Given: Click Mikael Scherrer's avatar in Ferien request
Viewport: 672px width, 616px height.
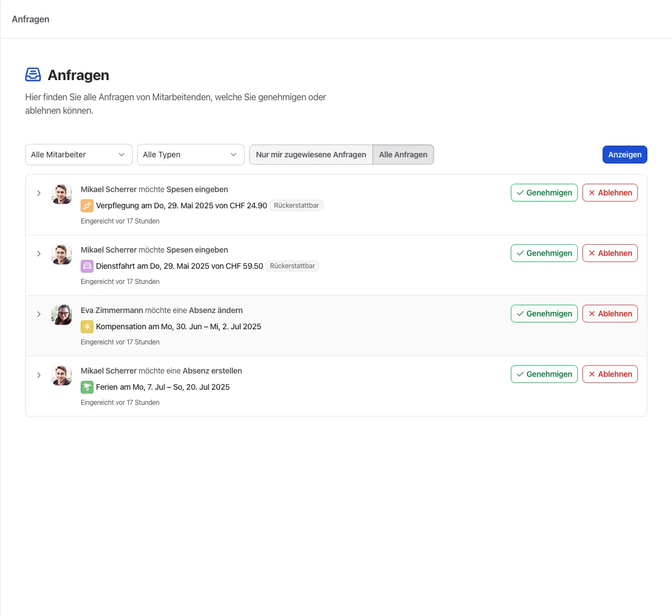Looking at the screenshot, I should (x=62, y=375).
